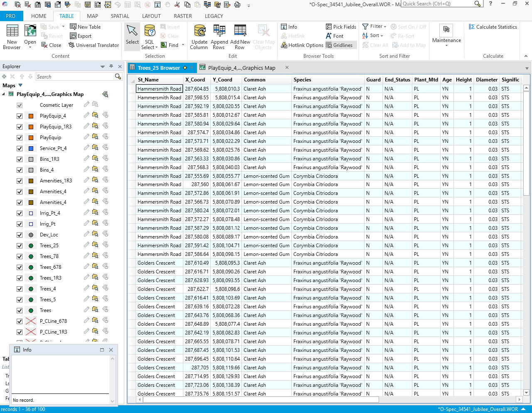Click edit pencil icon for PlayEquip_4 layer

point(86,115)
